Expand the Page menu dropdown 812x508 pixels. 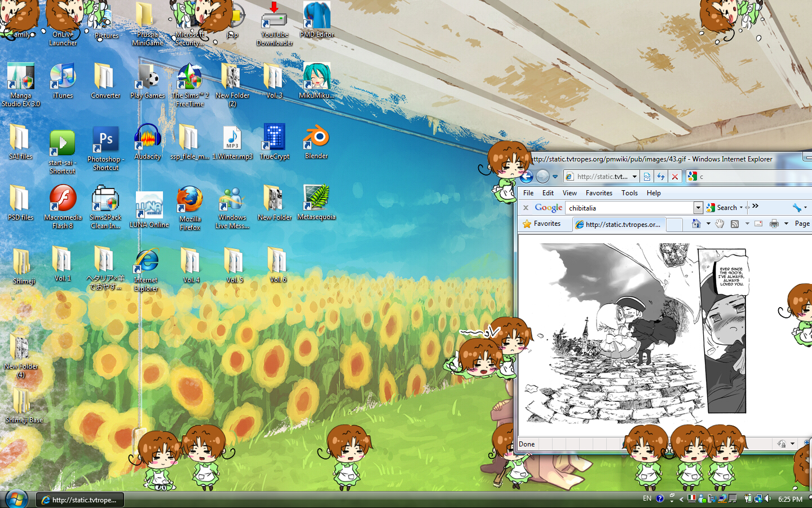[x=802, y=224]
